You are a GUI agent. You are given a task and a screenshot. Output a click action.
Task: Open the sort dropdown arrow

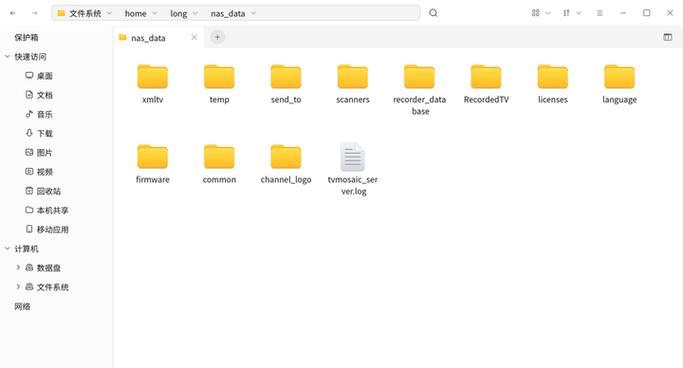(x=579, y=13)
